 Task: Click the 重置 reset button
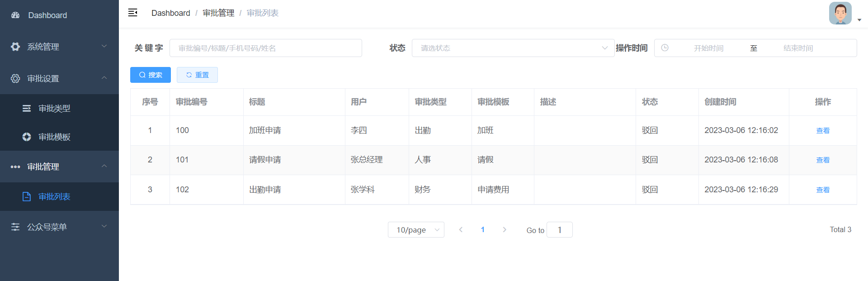click(197, 75)
